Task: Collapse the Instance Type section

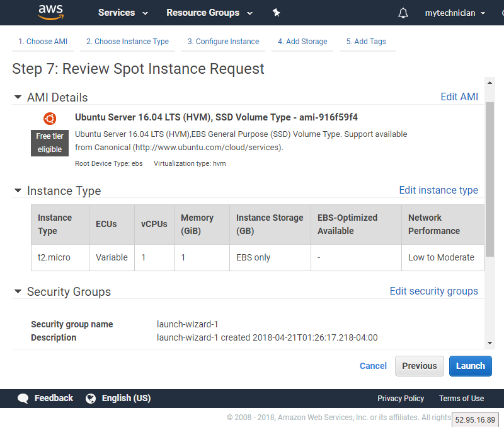Action: pos(18,190)
